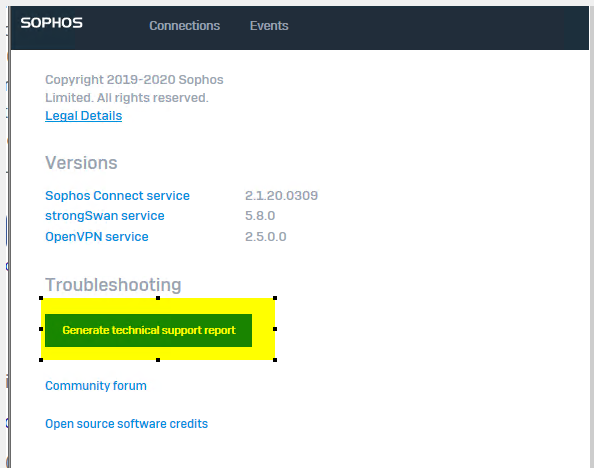This screenshot has height=468, width=594.
Task: Click the Versions heading
Action: [x=81, y=163]
